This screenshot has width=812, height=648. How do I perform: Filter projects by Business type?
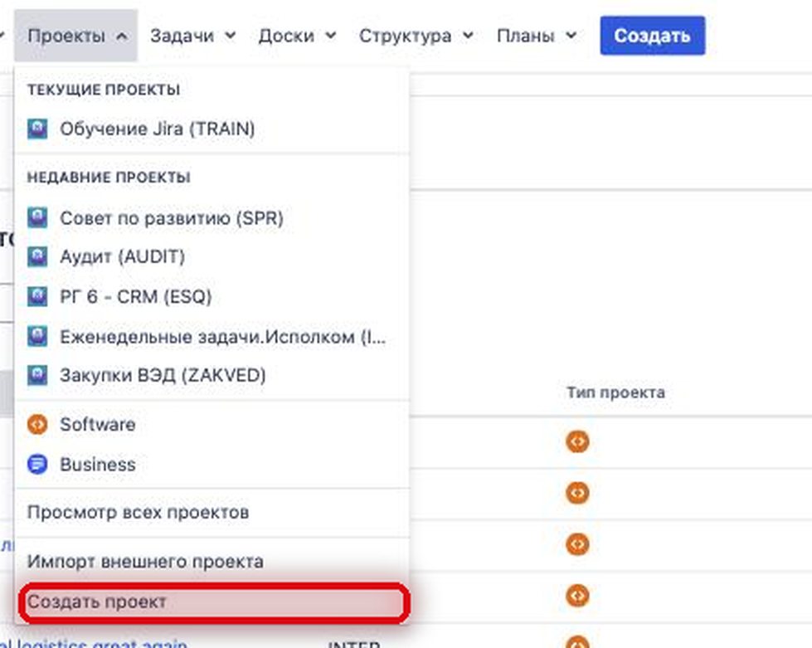(212, 464)
